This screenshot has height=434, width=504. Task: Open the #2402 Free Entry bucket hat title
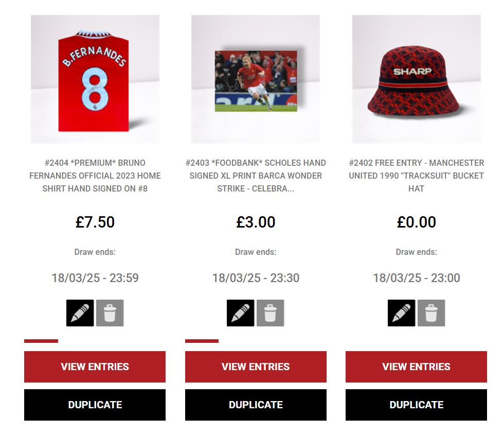(x=416, y=176)
